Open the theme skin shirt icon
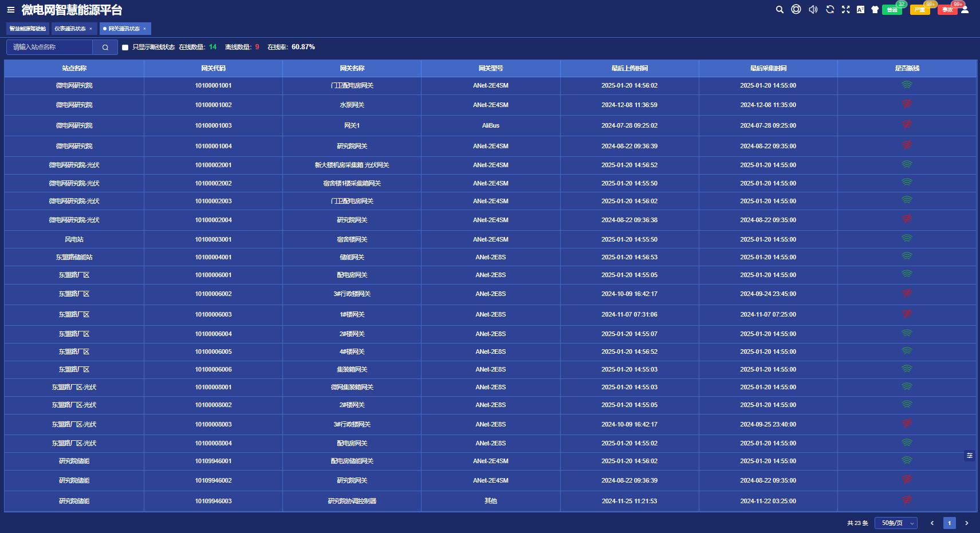Screen dimensions: 980x533 (x=875, y=10)
